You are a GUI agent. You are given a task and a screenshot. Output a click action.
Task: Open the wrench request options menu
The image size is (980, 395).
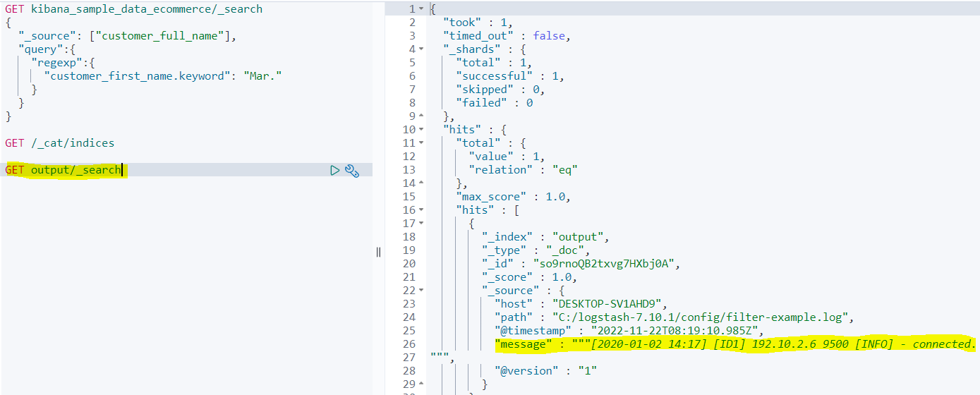pyautogui.click(x=352, y=170)
